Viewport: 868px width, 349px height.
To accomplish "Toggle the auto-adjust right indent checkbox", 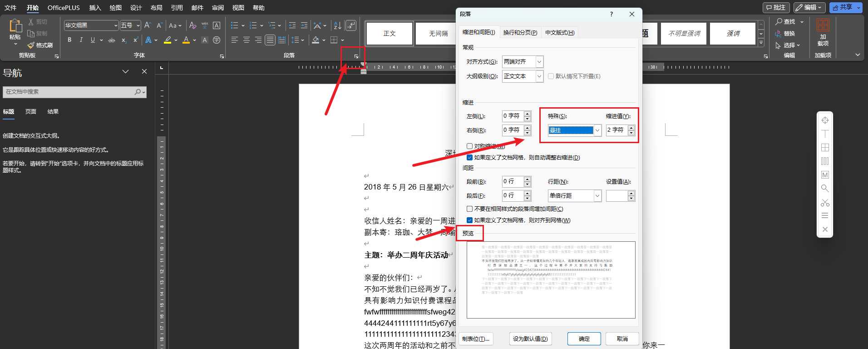I will click(x=469, y=158).
